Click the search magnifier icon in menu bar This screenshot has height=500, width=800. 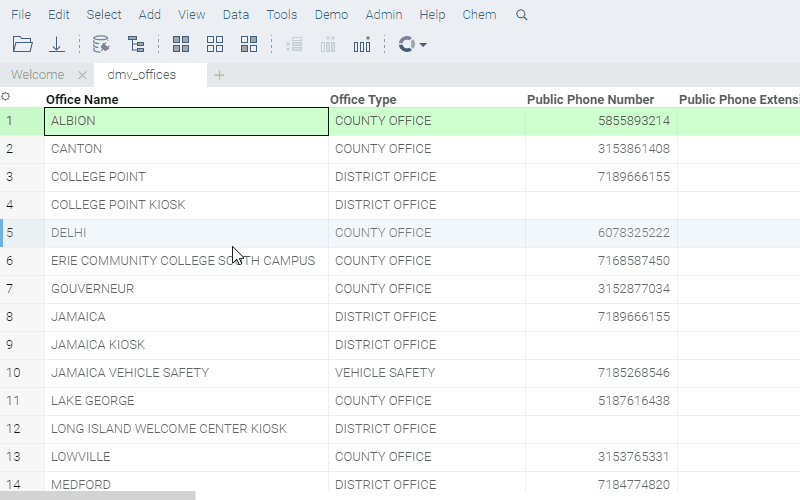[x=521, y=15]
